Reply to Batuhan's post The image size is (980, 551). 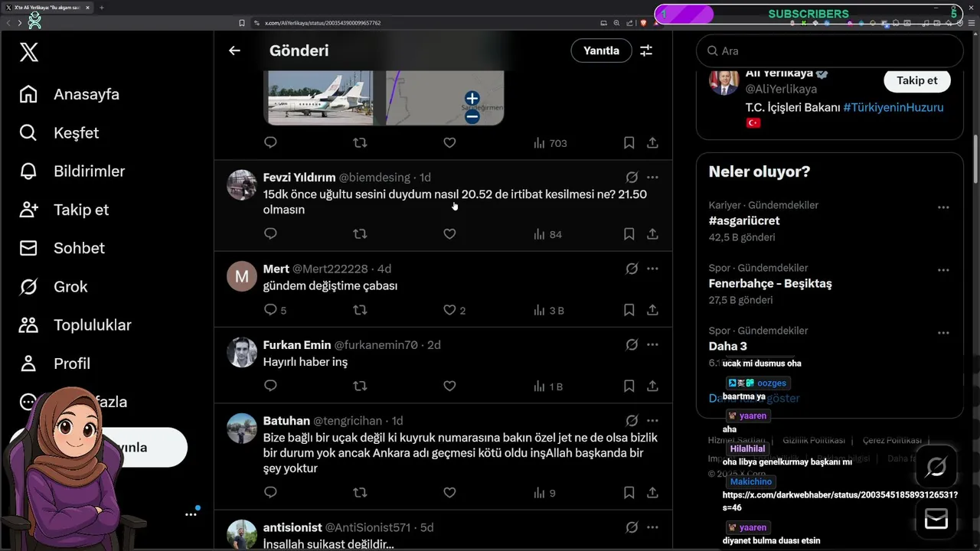tap(270, 492)
